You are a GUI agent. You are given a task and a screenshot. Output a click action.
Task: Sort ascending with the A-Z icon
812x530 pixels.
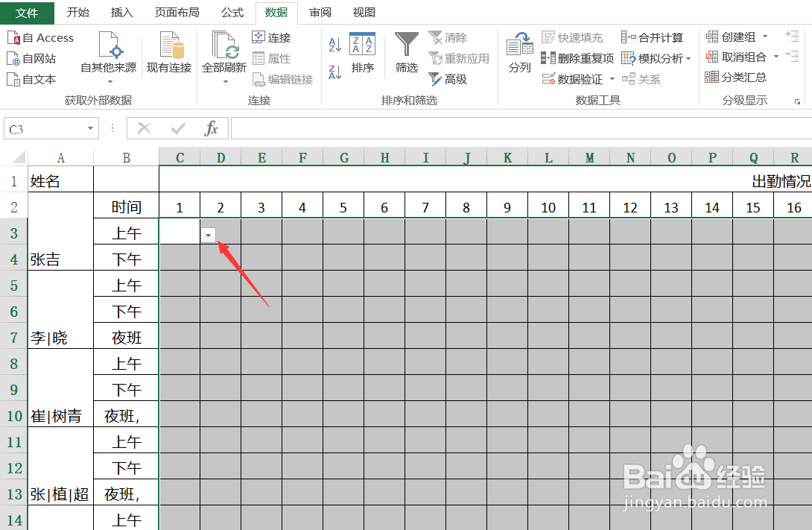(x=333, y=44)
